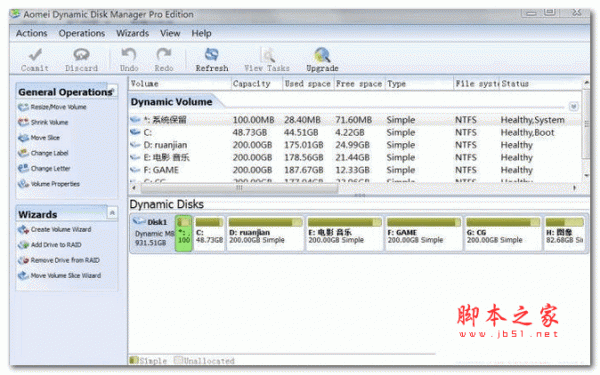Select the G: CG partition block
The image size is (600, 375).
click(503, 233)
